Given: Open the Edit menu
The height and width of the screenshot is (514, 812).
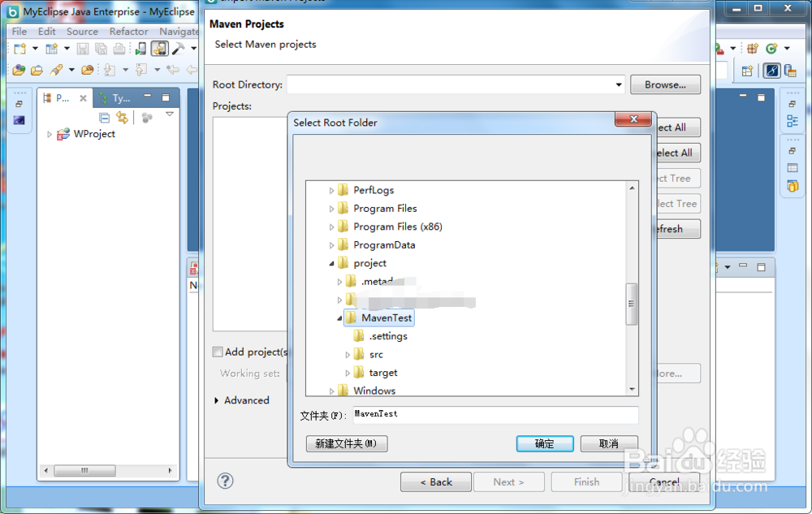Looking at the screenshot, I should pyautogui.click(x=46, y=32).
